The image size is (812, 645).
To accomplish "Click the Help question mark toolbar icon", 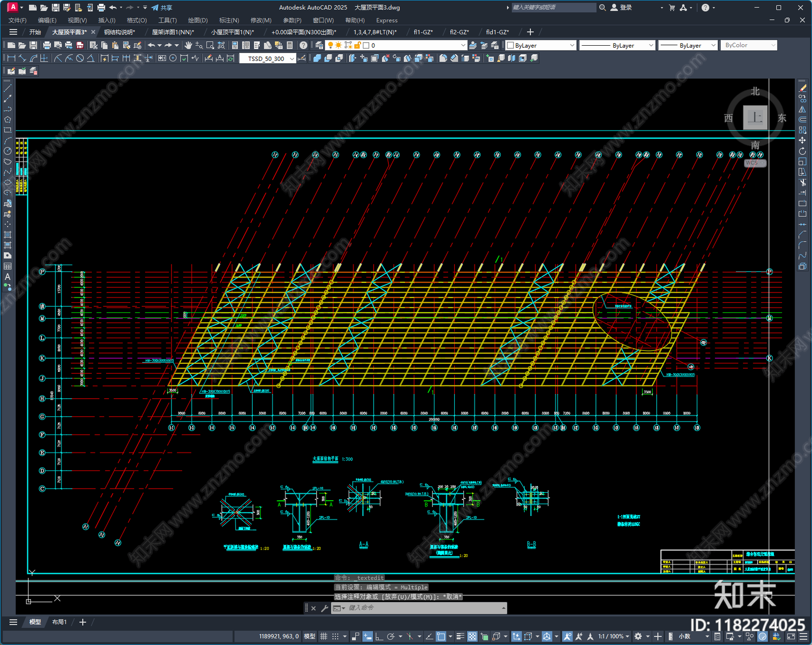I will coord(303,45).
